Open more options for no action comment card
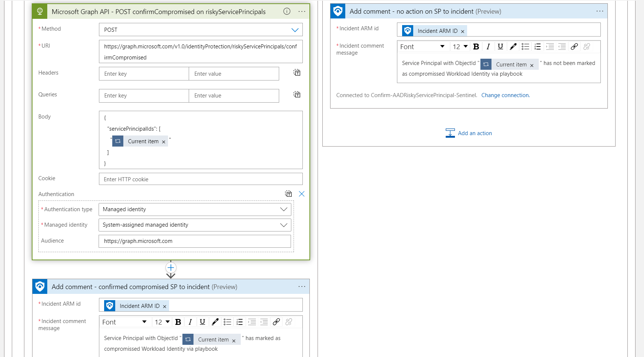Viewport: 644px width, 357px height. (x=600, y=11)
